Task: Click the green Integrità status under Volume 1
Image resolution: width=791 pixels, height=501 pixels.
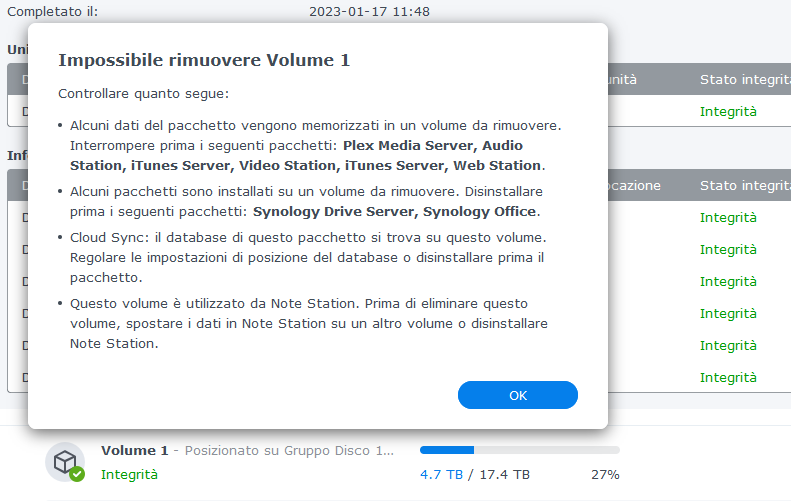Action: 129,474
